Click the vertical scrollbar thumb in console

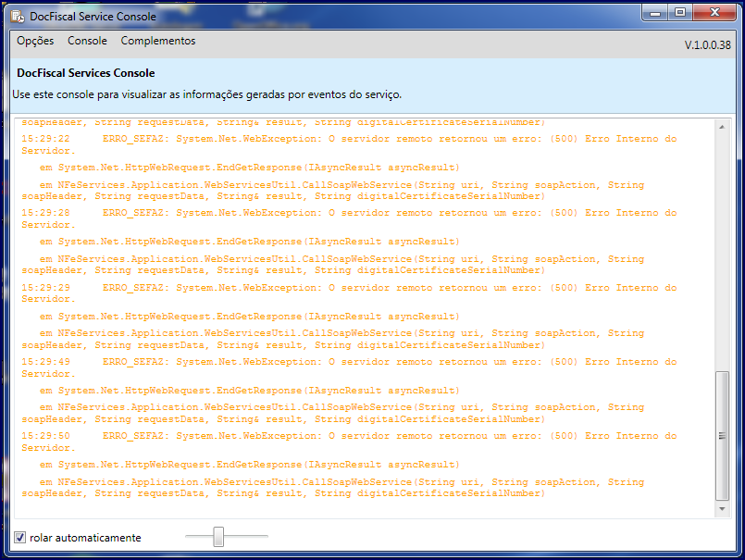[x=722, y=435]
